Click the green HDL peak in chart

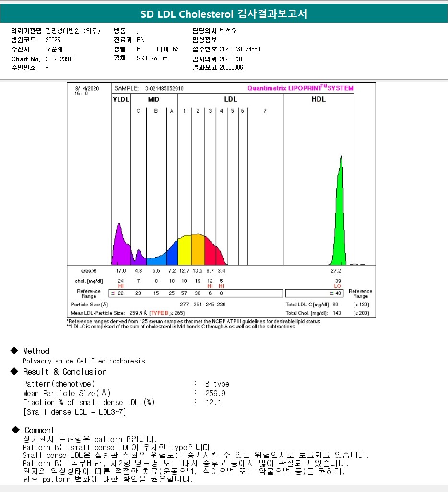340,216
